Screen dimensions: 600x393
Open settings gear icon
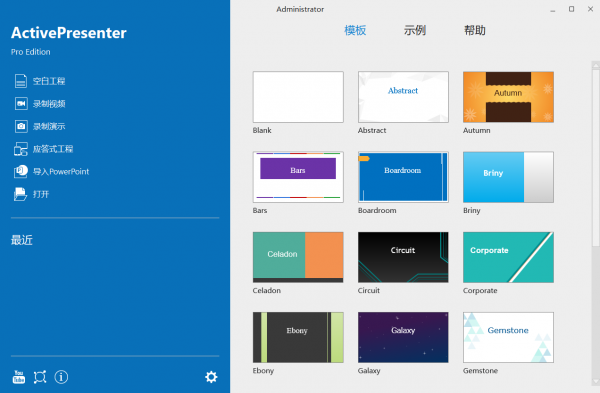click(x=211, y=377)
